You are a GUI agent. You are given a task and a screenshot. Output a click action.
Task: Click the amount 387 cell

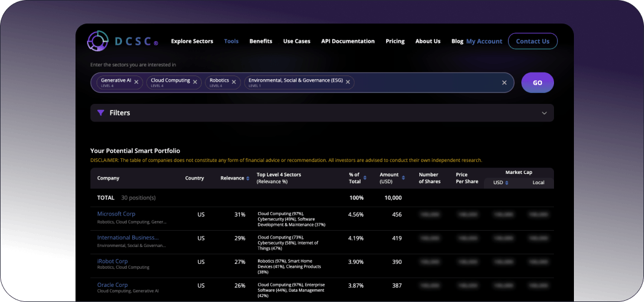coord(397,286)
